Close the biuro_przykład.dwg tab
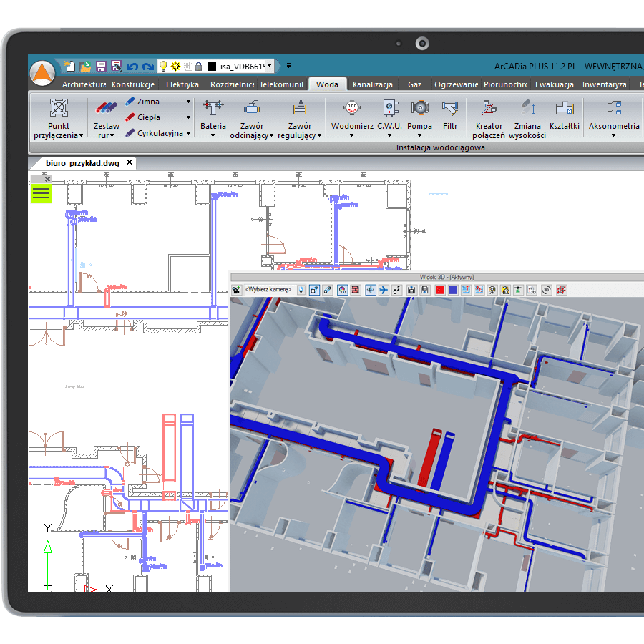 [130, 162]
